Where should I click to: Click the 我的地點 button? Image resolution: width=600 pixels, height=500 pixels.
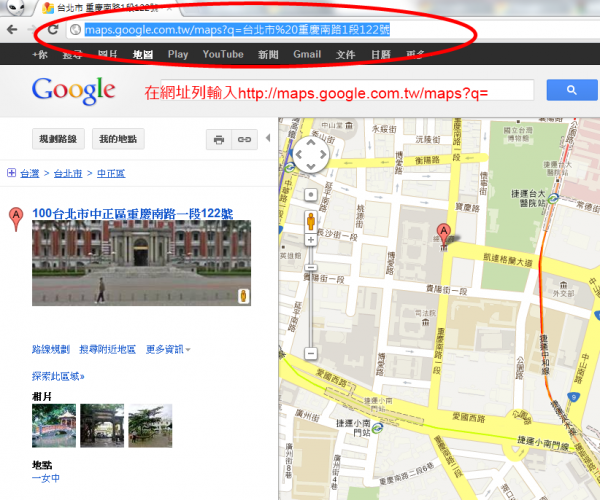coord(118,139)
